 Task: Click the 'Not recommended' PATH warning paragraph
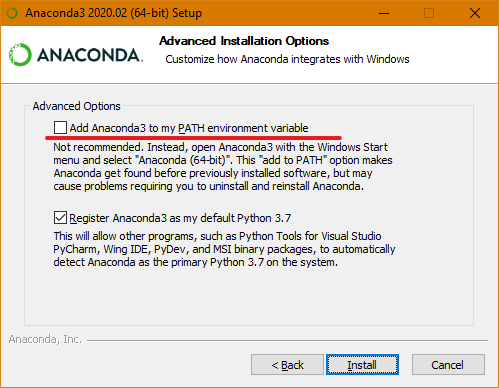(x=223, y=166)
